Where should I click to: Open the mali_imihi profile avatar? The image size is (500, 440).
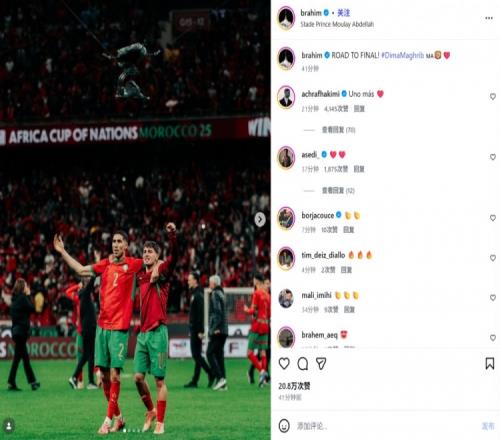coord(286,298)
